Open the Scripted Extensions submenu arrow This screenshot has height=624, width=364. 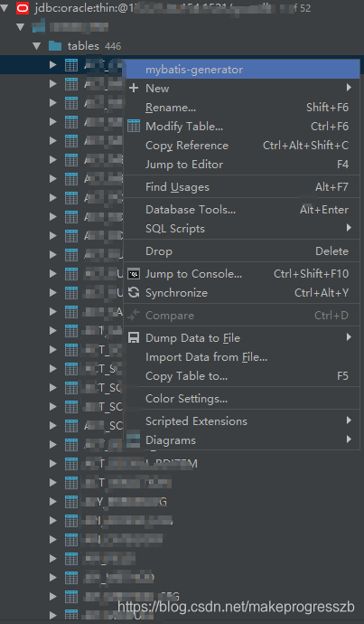(x=349, y=421)
